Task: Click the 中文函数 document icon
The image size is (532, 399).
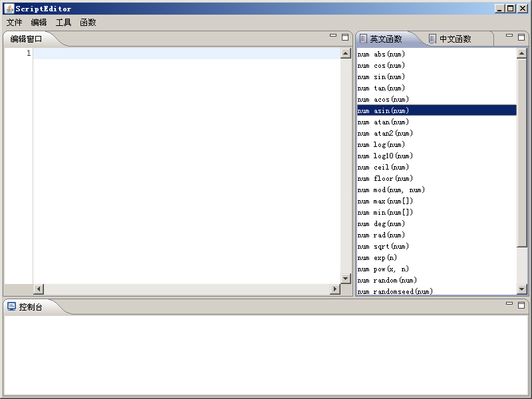Action: (x=432, y=39)
